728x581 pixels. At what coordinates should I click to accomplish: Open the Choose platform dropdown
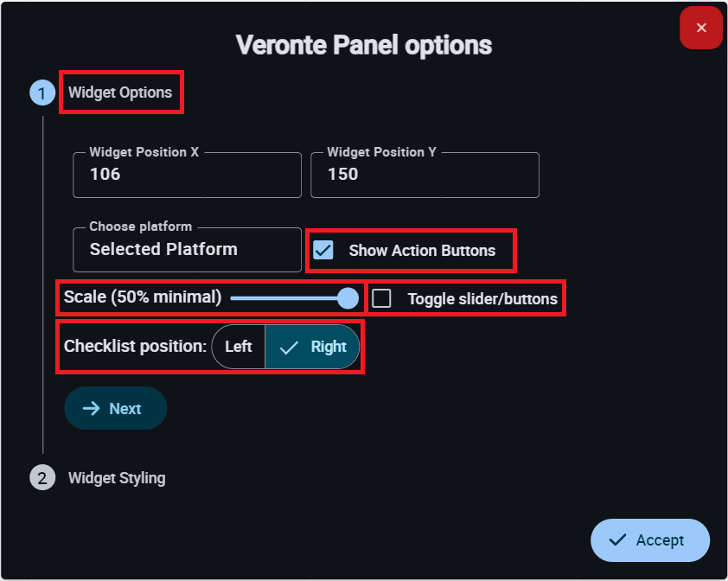tap(187, 250)
